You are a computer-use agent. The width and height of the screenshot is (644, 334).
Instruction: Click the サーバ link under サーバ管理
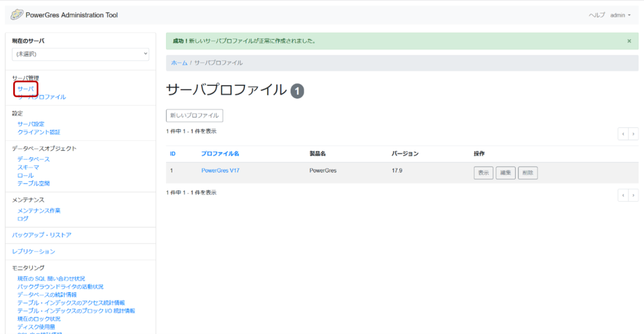(25, 89)
